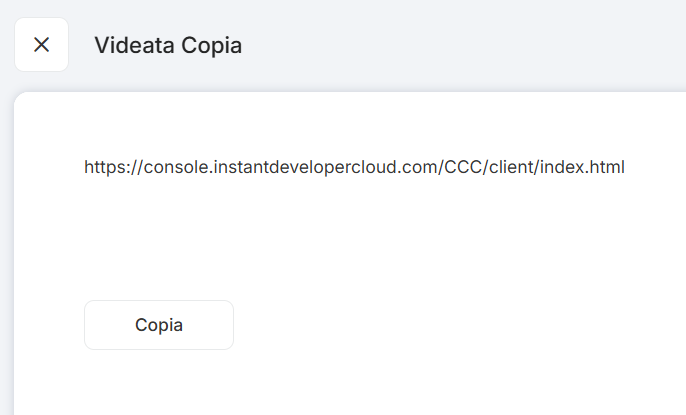686x415 pixels.
Task: Dismiss the panel with the X button
Action: [41, 45]
